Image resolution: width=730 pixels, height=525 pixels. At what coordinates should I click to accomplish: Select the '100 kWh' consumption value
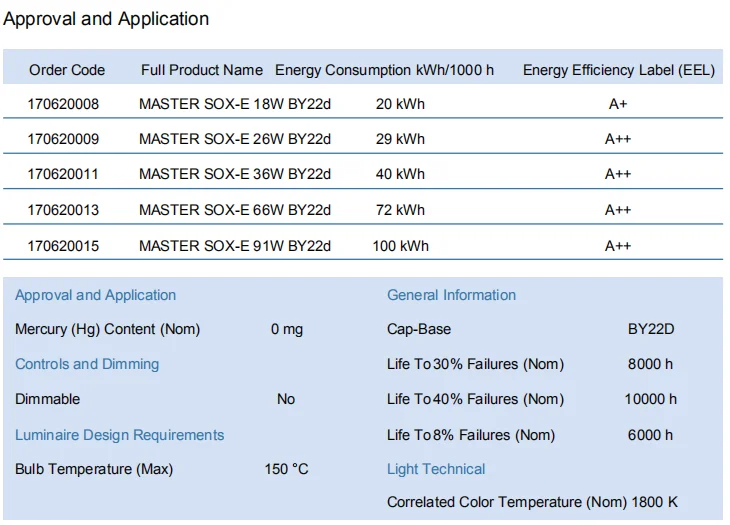point(400,246)
